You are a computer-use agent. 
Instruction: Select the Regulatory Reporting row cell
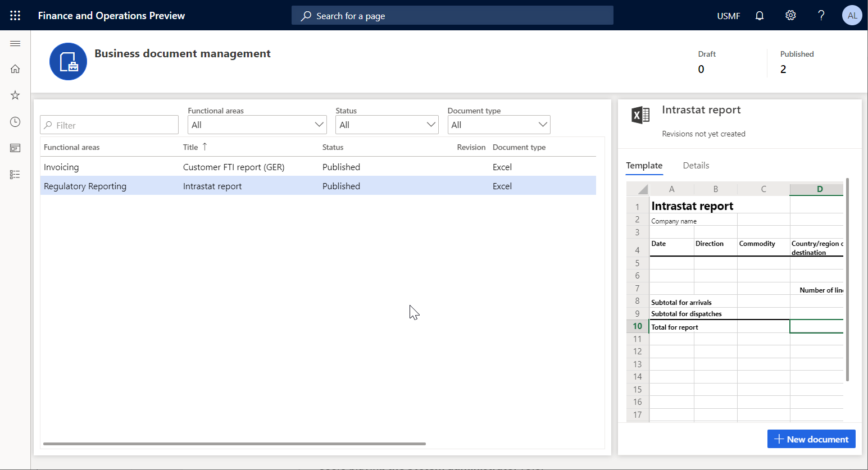click(x=85, y=186)
